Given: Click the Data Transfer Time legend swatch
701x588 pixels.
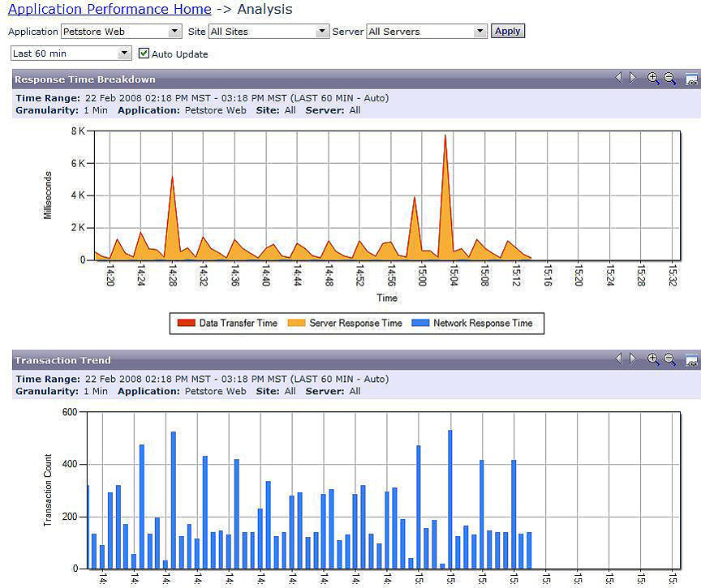Looking at the screenshot, I should pos(186,324).
